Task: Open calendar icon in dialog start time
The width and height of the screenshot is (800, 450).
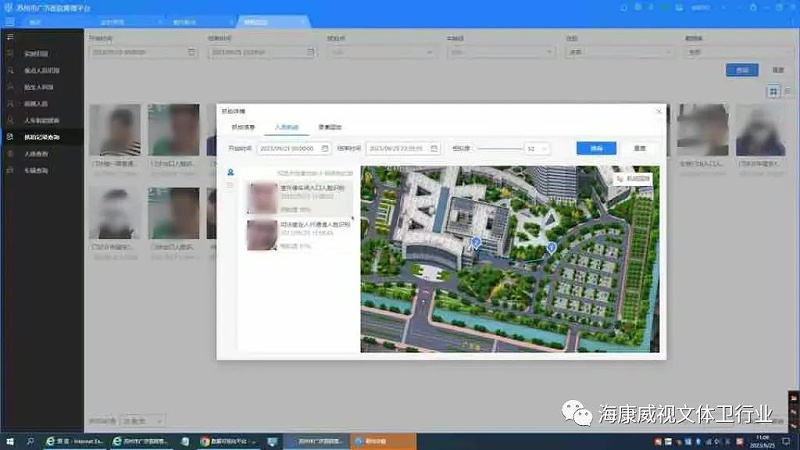Action: pos(324,148)
